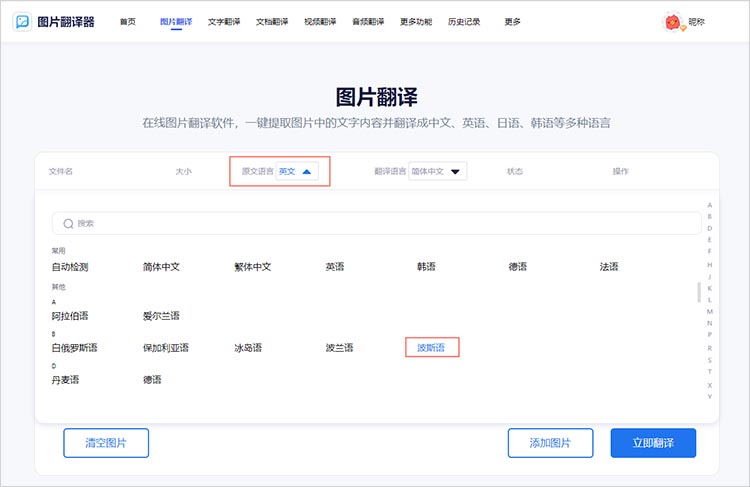
Task: Open the 翻译语言 简体中文 dropdown
Action: coord(438,171)
